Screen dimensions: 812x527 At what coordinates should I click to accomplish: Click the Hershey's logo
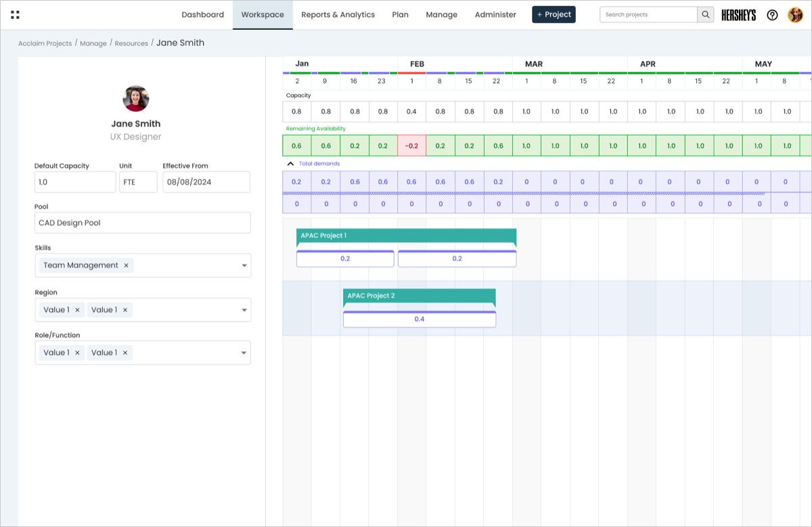[x=738, y=15]
